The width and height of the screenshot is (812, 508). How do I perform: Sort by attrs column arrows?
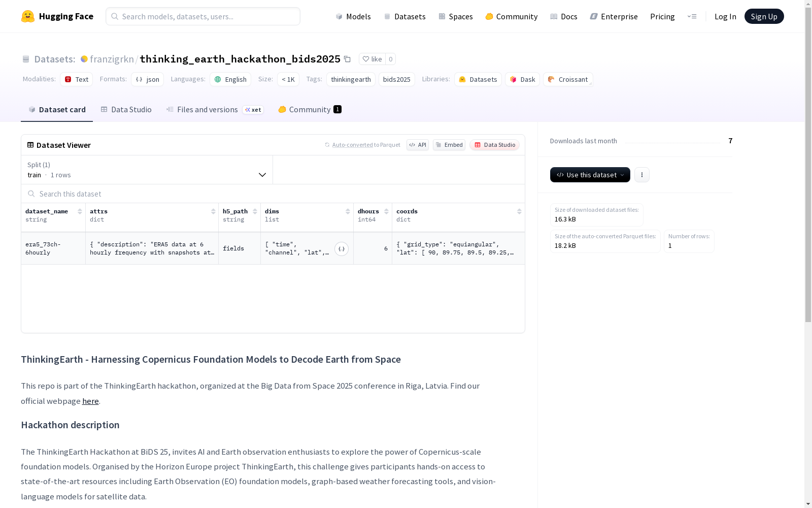click(213, 211)
